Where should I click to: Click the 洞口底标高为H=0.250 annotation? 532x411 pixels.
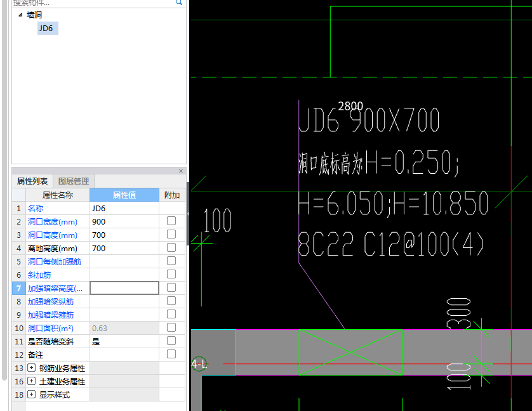(378, 163)
